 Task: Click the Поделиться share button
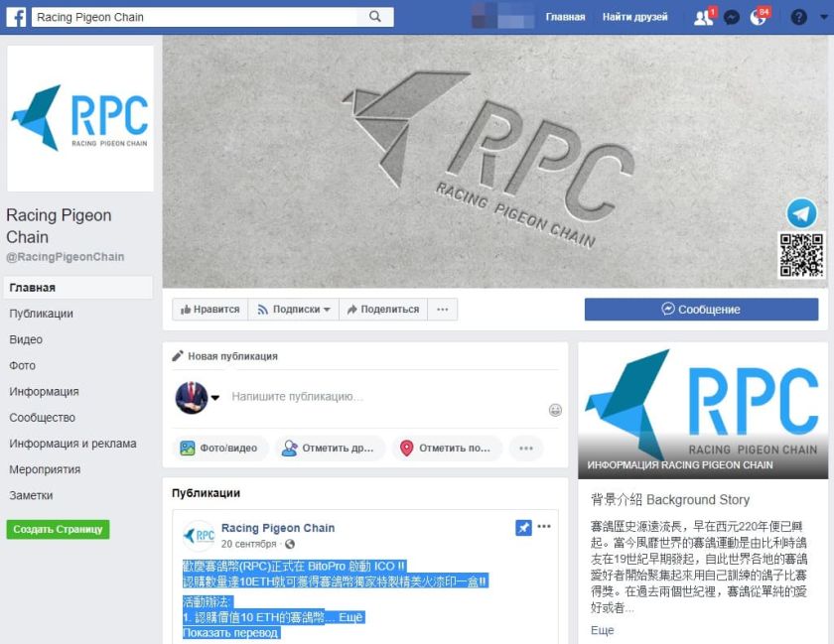[x=383, y=310]
